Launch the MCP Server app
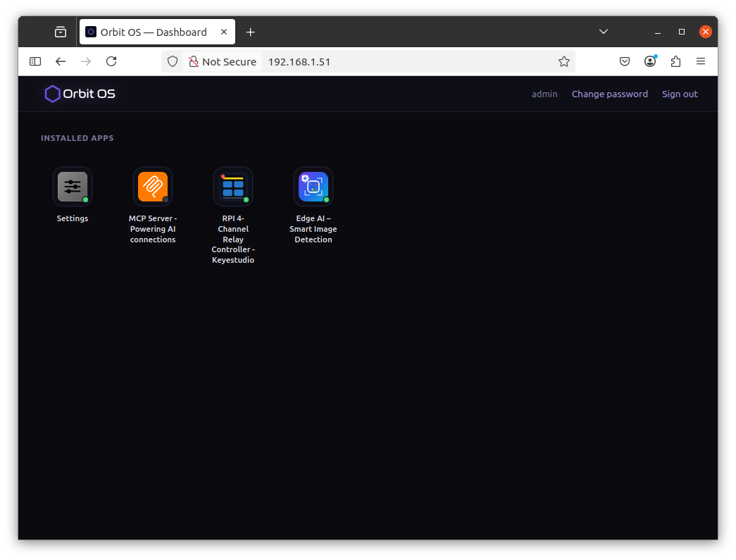736x560 pixels. tap(153, 186)
